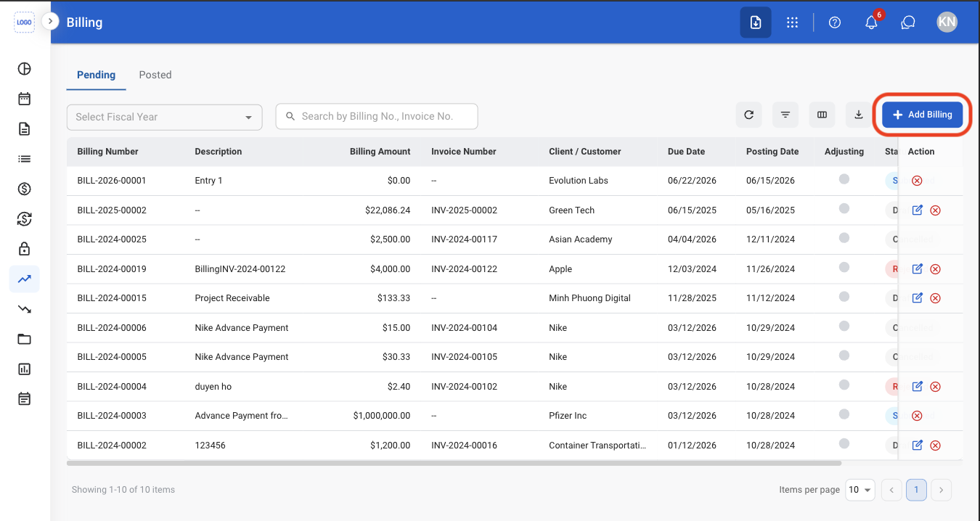Image resolution: width=980 pixels, height=521 pixels.
Task: Open the bar chart report sidebar icon
Action: click(x=25, y=369)
